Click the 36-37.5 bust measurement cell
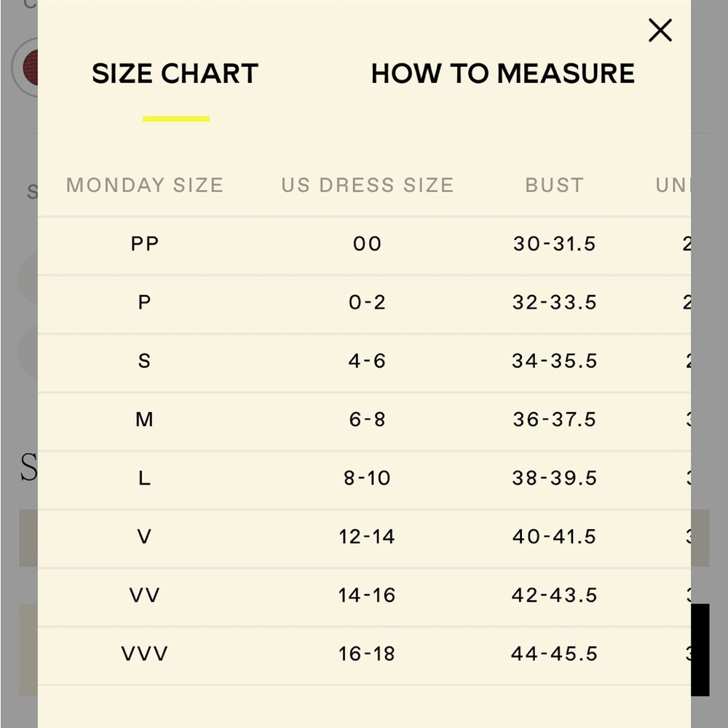Image resolution: width=728 pixels, height=728 pixels. 554,419
